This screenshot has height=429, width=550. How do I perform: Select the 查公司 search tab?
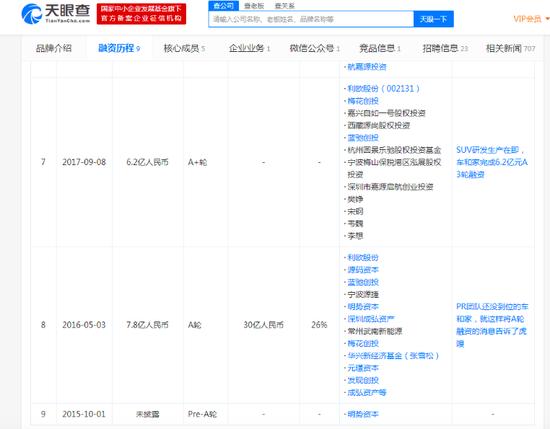click(x=223, y=6)
